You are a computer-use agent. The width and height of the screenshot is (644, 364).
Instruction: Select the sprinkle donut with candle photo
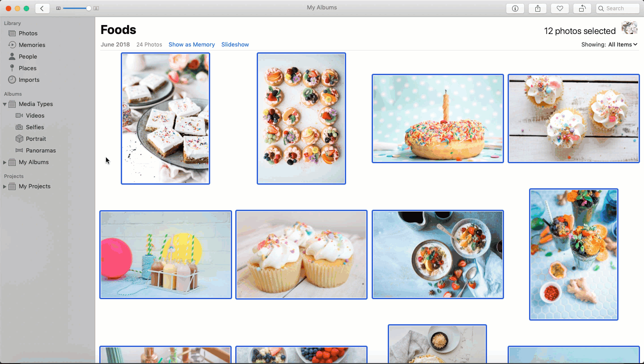pyautogui.click(x=438, y=119)
